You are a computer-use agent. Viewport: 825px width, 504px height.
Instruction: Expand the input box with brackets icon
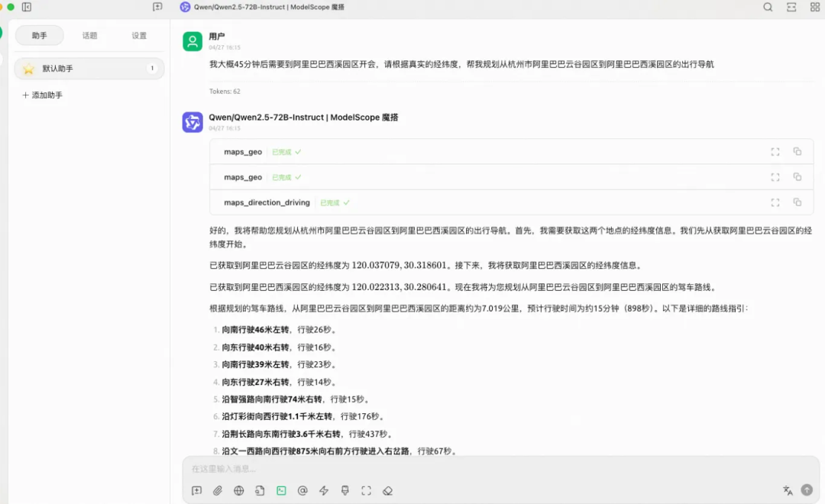click(x=366, y=490)
